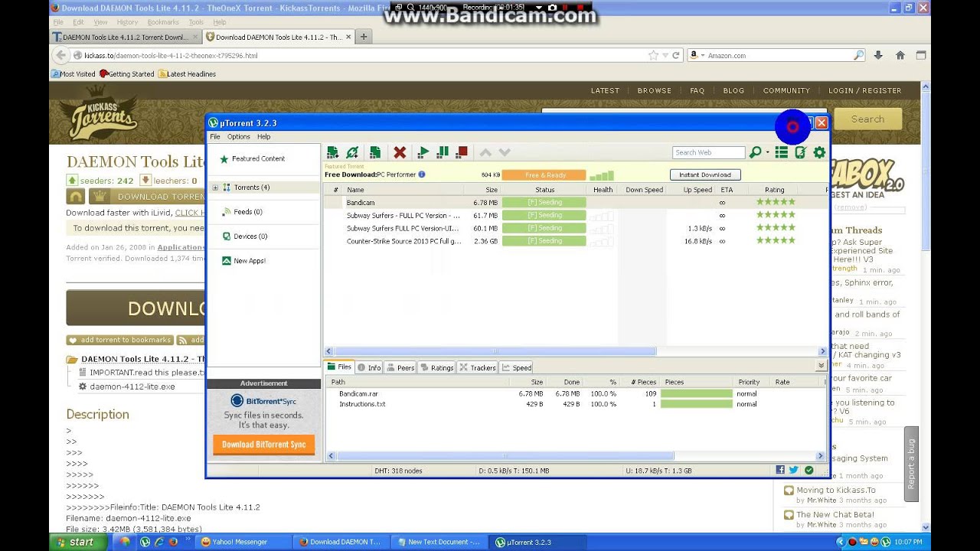
Task: Switch to the Speed tab
Action: 517,367
